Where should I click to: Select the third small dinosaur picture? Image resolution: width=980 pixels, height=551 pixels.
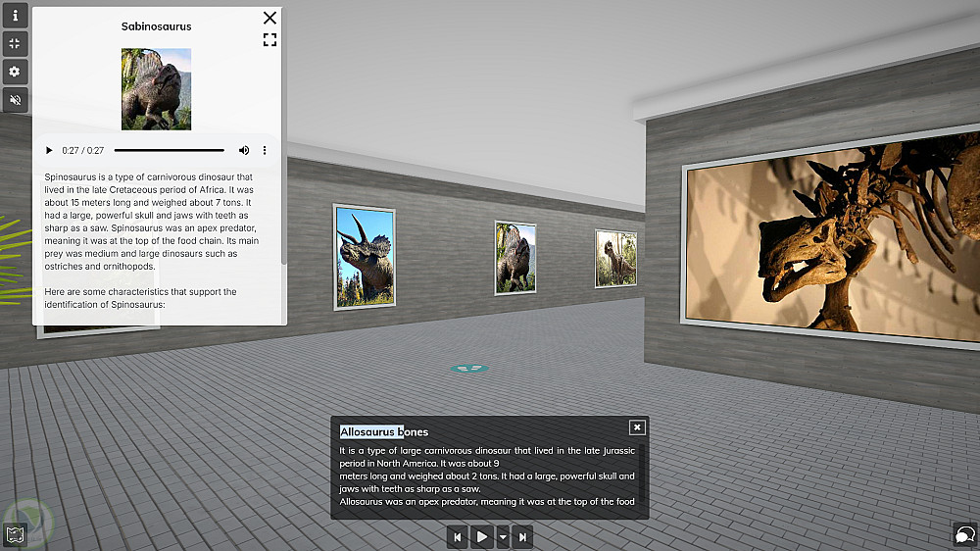pos(615,258)
